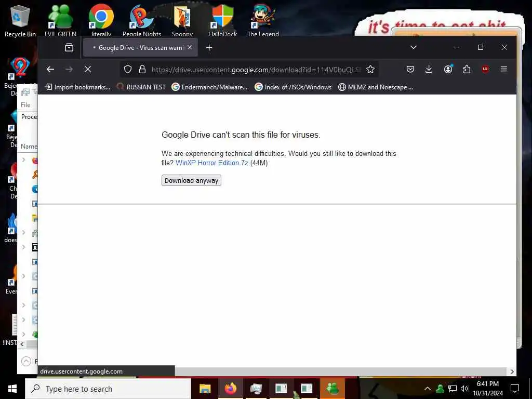
Task: Open the Firefox hamburger application menu
Action: pyautogui.click(x=504, y=69)
